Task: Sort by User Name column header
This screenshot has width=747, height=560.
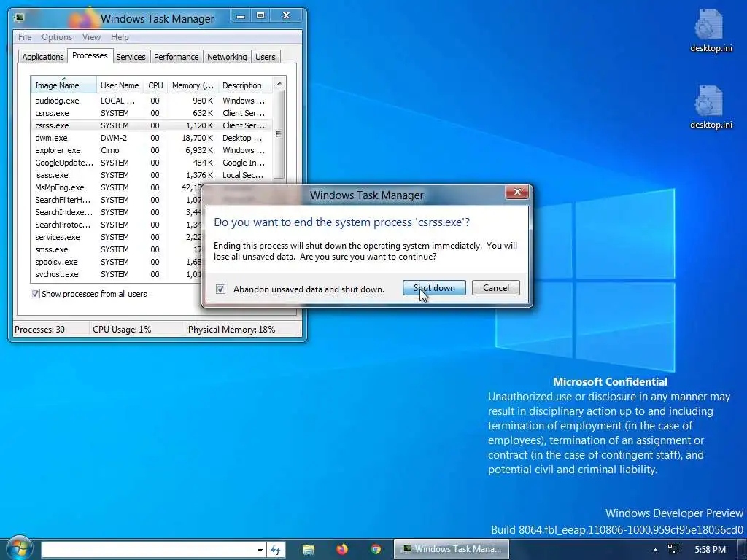Action: 120,85
